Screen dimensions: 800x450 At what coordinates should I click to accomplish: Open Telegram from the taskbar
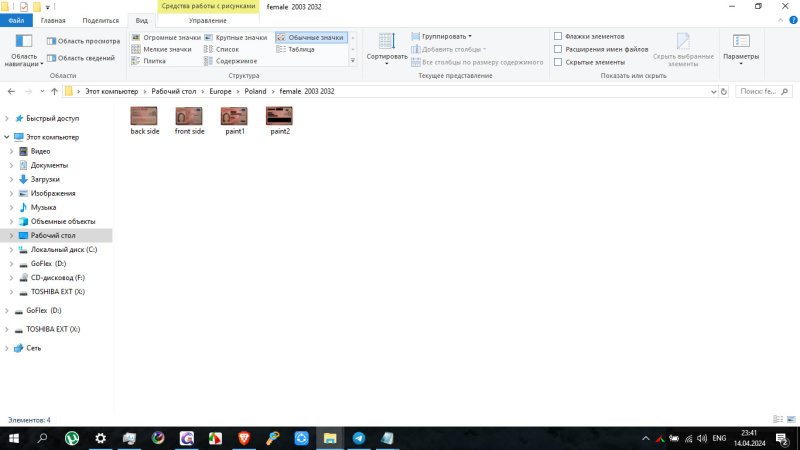click(x=358, y=438)
